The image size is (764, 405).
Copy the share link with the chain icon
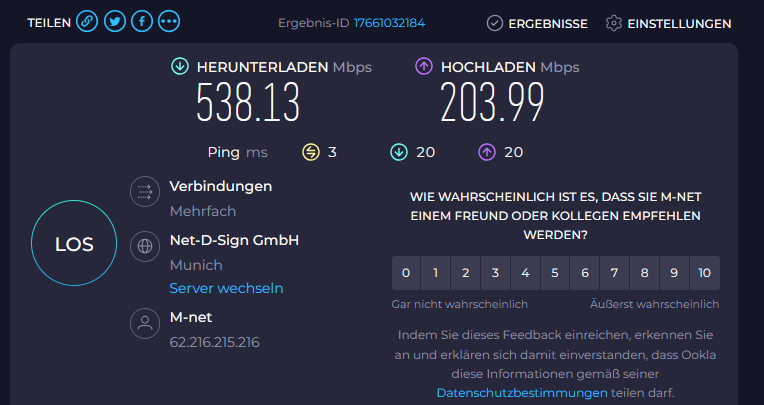click(87, 22)
